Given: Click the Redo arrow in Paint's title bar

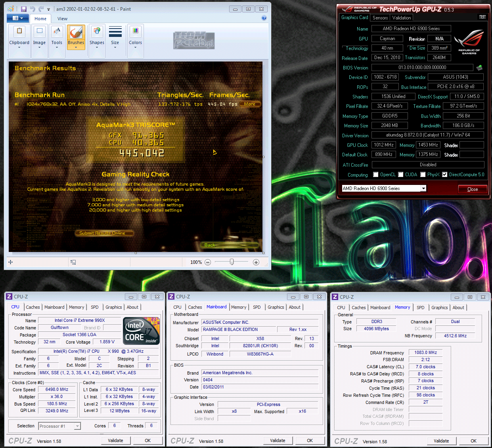Looking at the screenshot, I should [41, 9].
